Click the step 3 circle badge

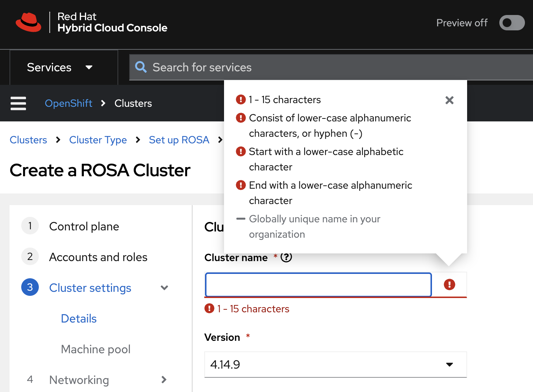[x=30, y=288]
